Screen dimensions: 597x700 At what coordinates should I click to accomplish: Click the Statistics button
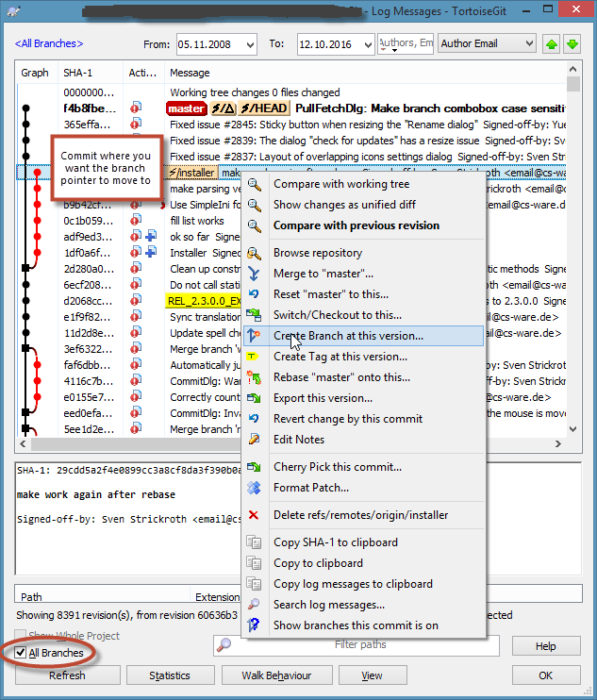click(170, 675)
